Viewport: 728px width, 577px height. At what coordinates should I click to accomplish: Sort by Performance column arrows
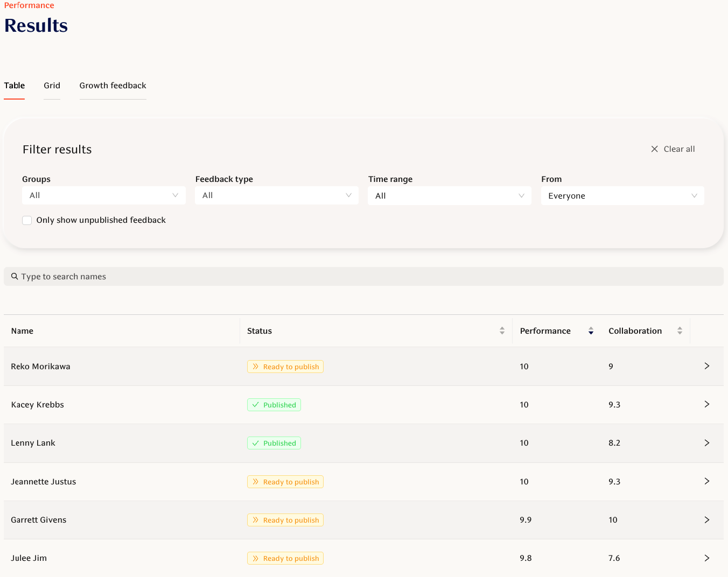[591, 331]
